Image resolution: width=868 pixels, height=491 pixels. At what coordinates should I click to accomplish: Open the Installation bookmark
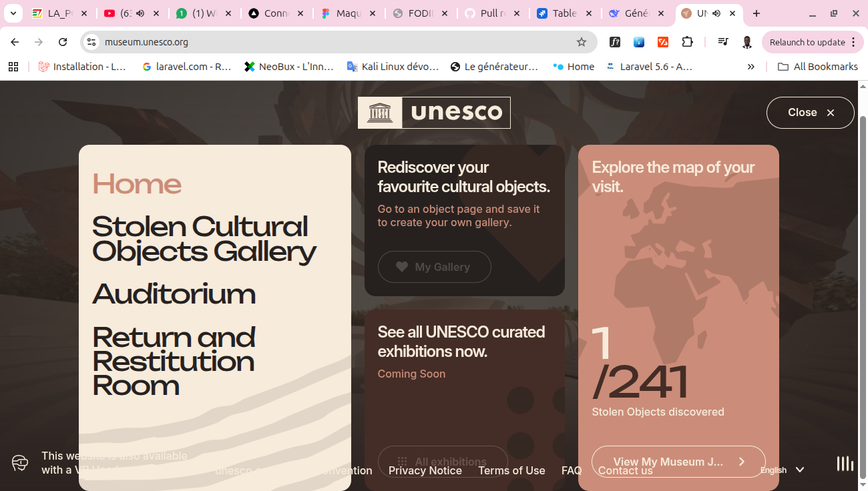pyautogui.click(x=83, y=67)
